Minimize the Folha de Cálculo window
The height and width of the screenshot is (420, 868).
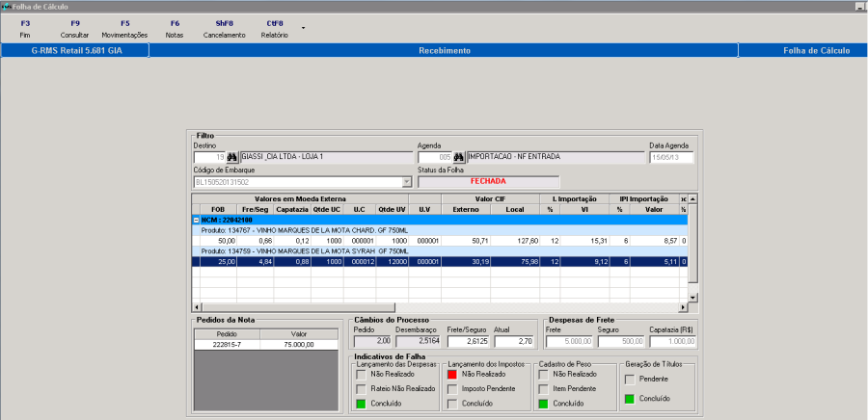pyautogui.click(x=859, y=6)
